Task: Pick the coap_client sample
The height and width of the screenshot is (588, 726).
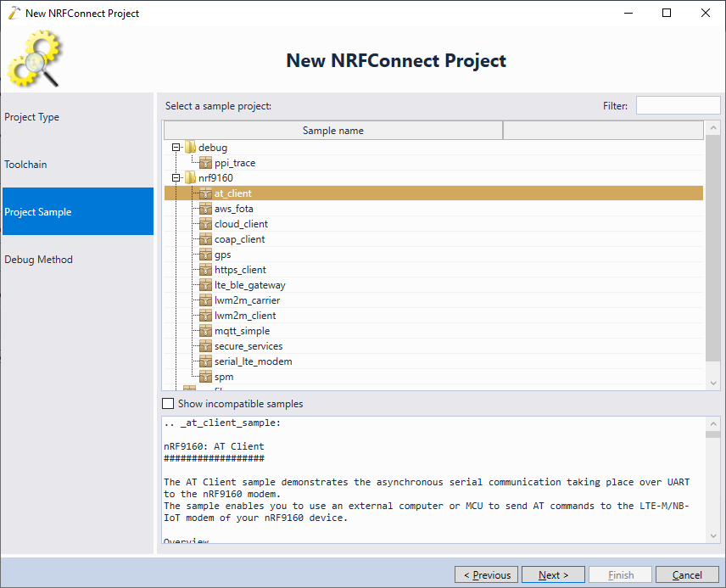Action: [x=240, y=239]
